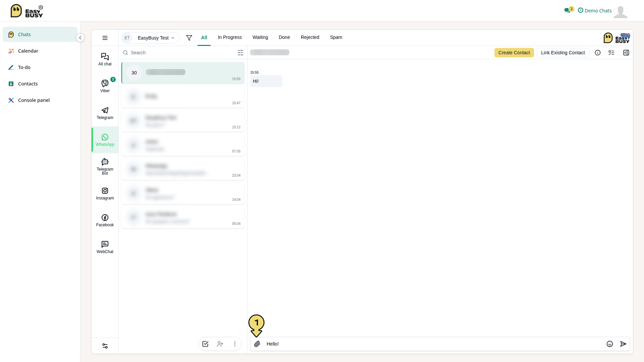The image size is (644, 362).
Task: Open the three-dot more options menu
Action: (x=235, y=344)
